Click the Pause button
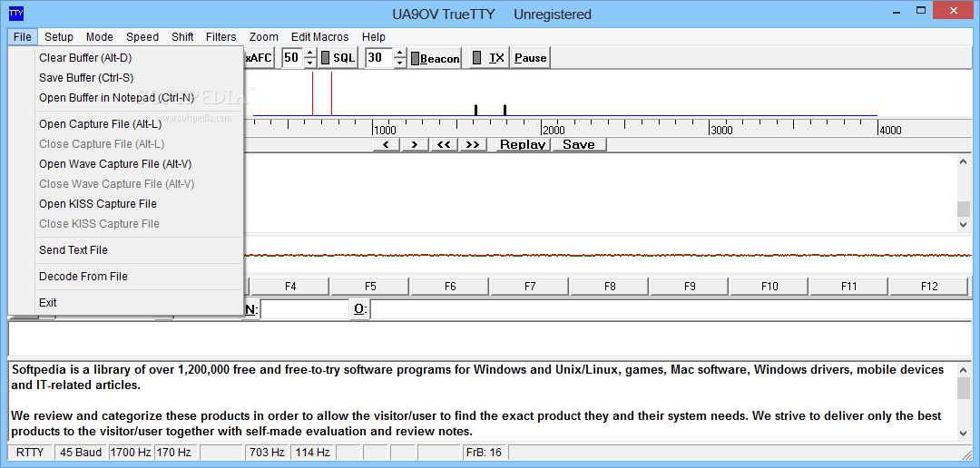The height and width of the screenshot is (468, 980). tap(531, 58)
